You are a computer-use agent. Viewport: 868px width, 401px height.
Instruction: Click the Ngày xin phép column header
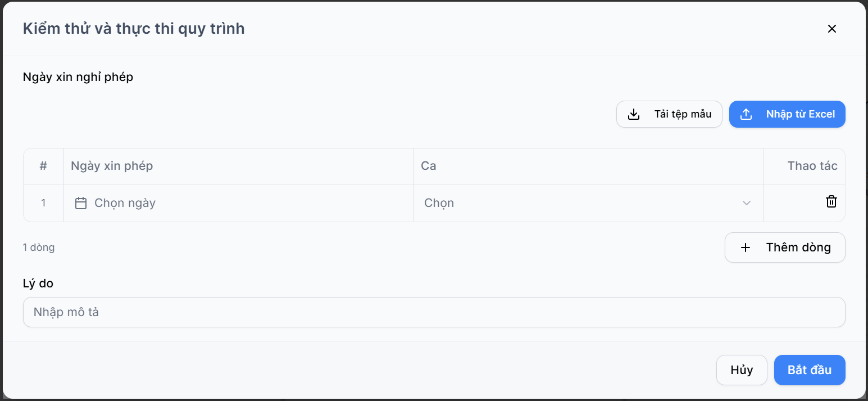point(112,166)
